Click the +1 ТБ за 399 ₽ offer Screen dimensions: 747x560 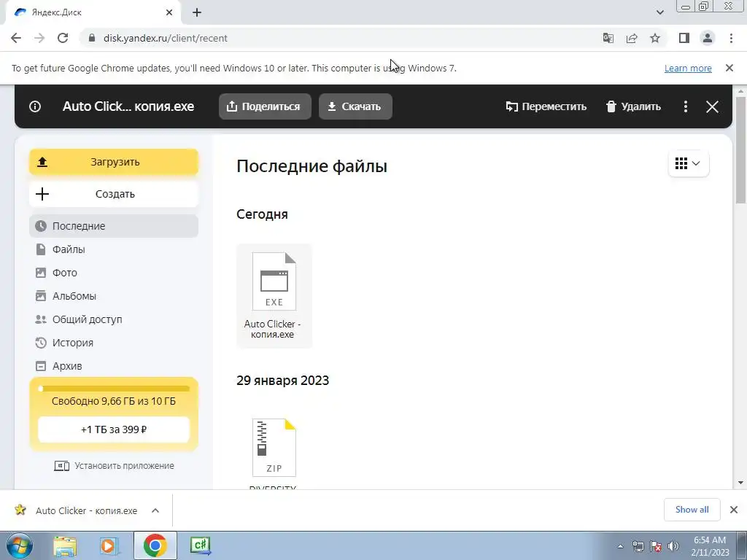(x=114, y=429)
